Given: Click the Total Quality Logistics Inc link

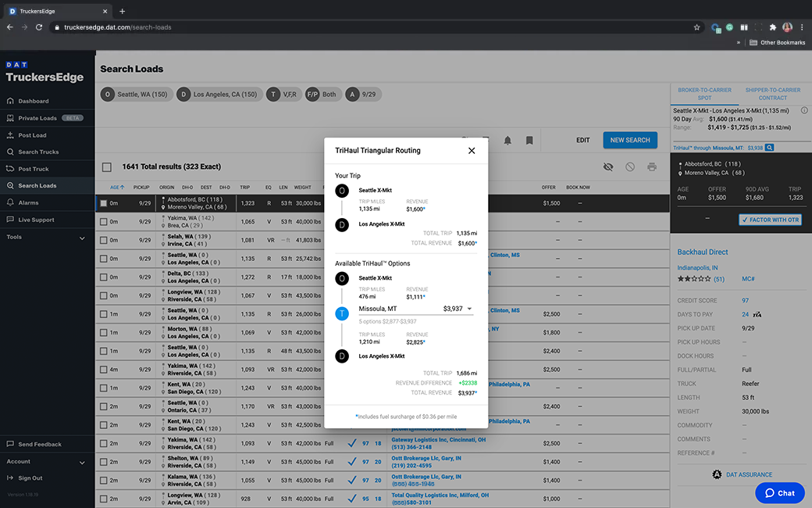Looking at the screenshot, I should [x=440, y=495].
